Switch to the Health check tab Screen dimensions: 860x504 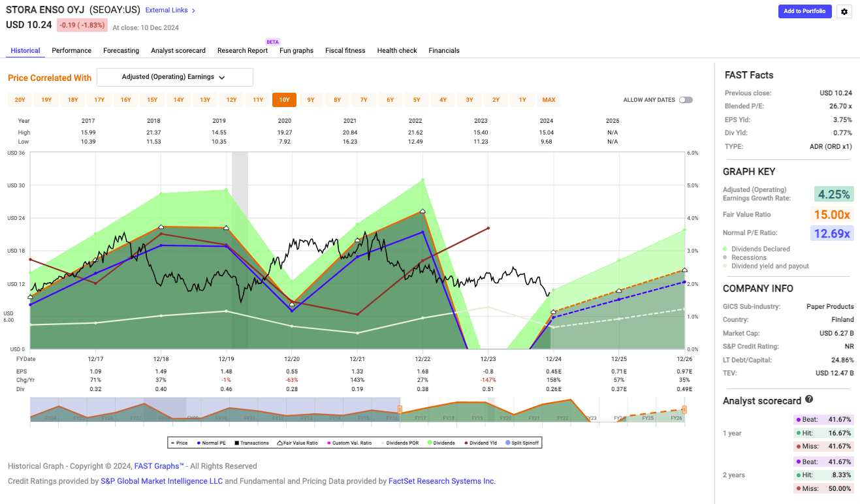pos(396,50)
